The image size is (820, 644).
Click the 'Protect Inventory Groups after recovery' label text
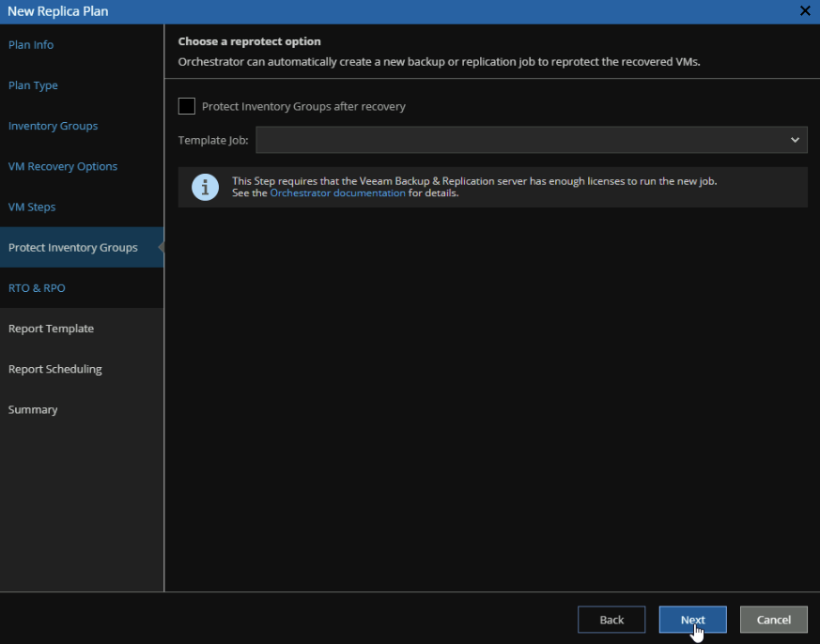coord(303,107)
